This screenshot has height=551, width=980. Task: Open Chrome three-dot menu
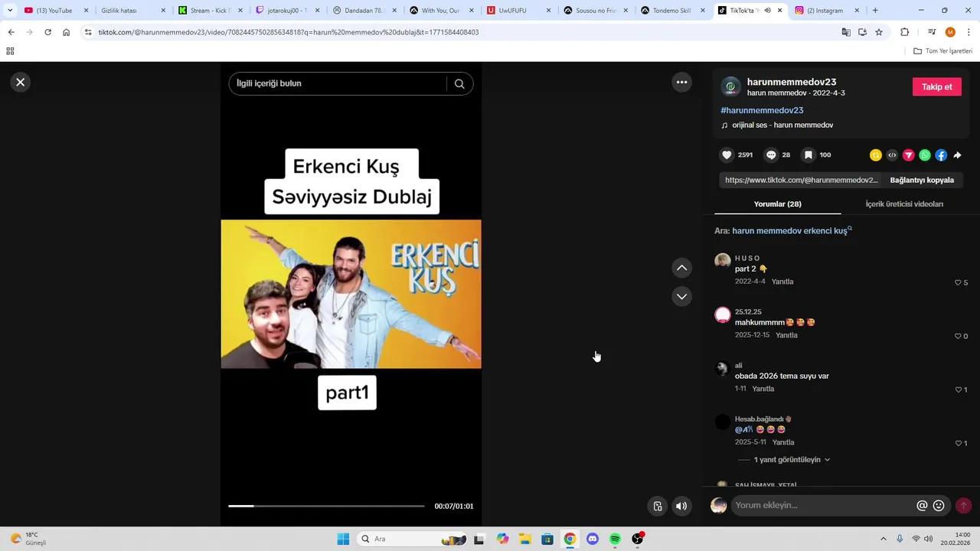coord(969,32)
